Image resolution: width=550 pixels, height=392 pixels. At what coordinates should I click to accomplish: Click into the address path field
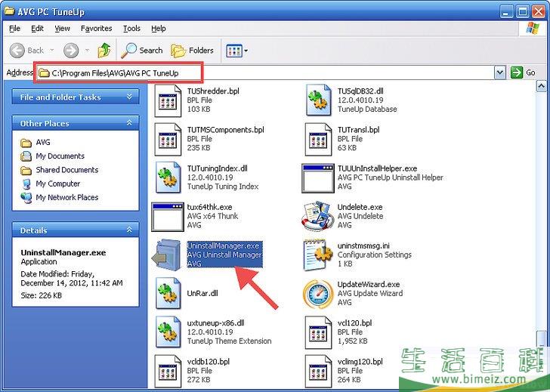pos(267,73)
